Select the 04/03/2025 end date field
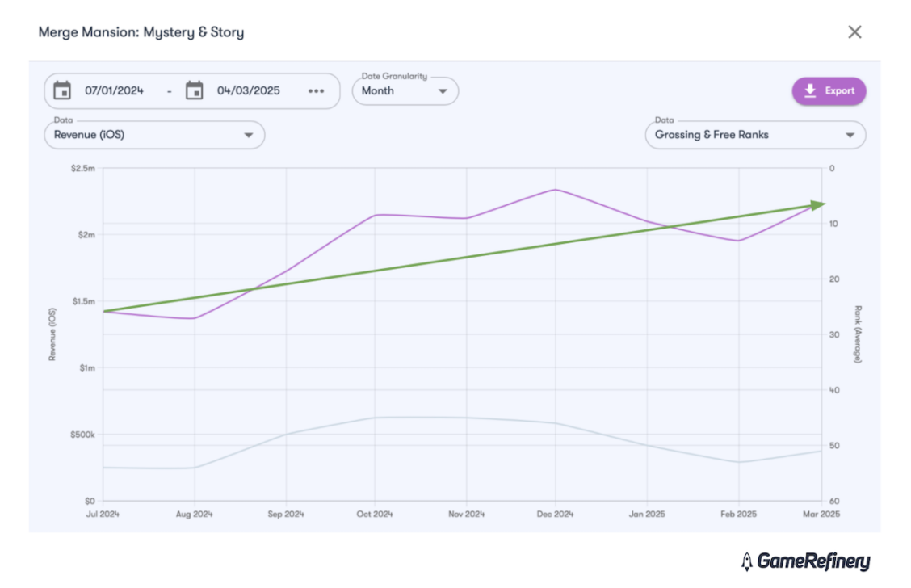This screenshot has height=588, width=911. [x=247, y=90]
